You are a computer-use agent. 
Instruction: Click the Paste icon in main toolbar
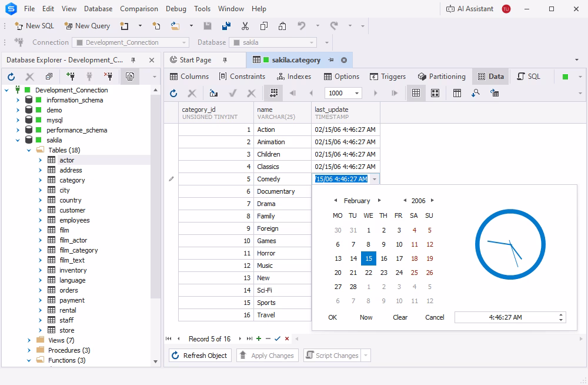point(282,26)
